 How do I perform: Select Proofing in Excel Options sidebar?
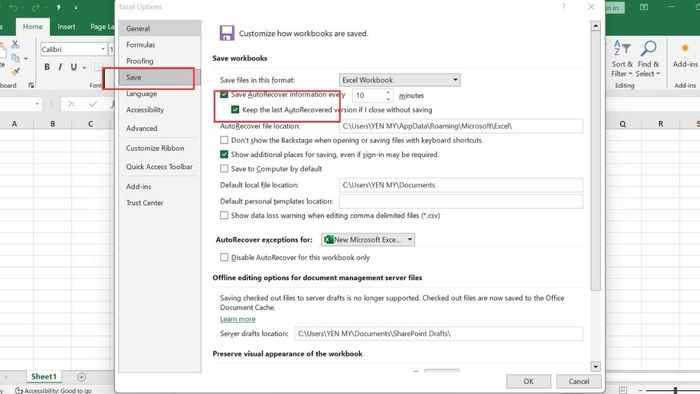click(159, 61)
